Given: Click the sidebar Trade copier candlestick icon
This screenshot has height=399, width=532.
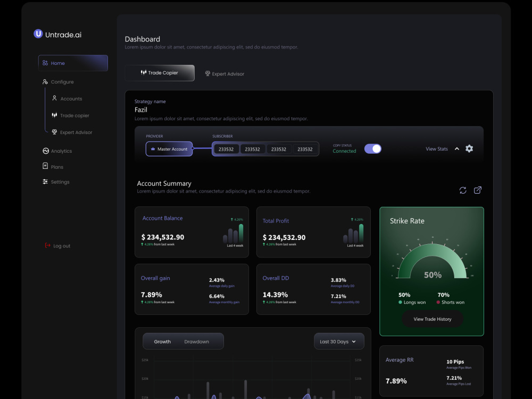Looking at the screenshot, I should 54,115.
